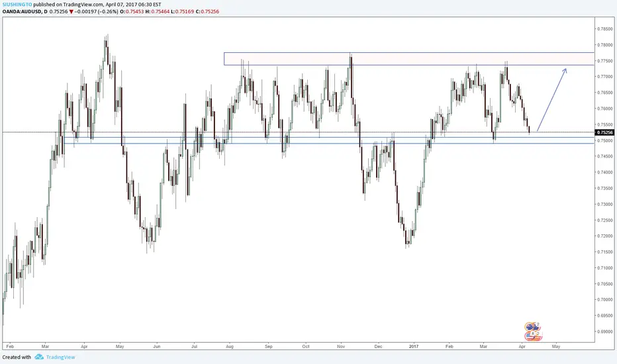Click the low value L:0.75169

183,11
